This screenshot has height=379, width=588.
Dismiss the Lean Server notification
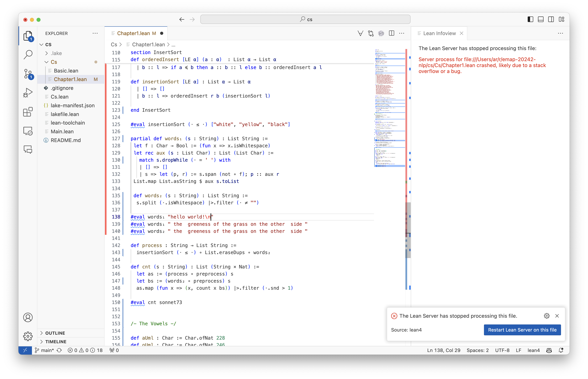point(557,316)
